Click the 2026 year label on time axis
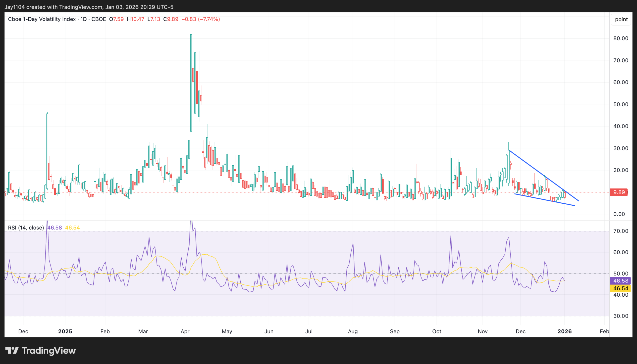 (x=564, y=331)
